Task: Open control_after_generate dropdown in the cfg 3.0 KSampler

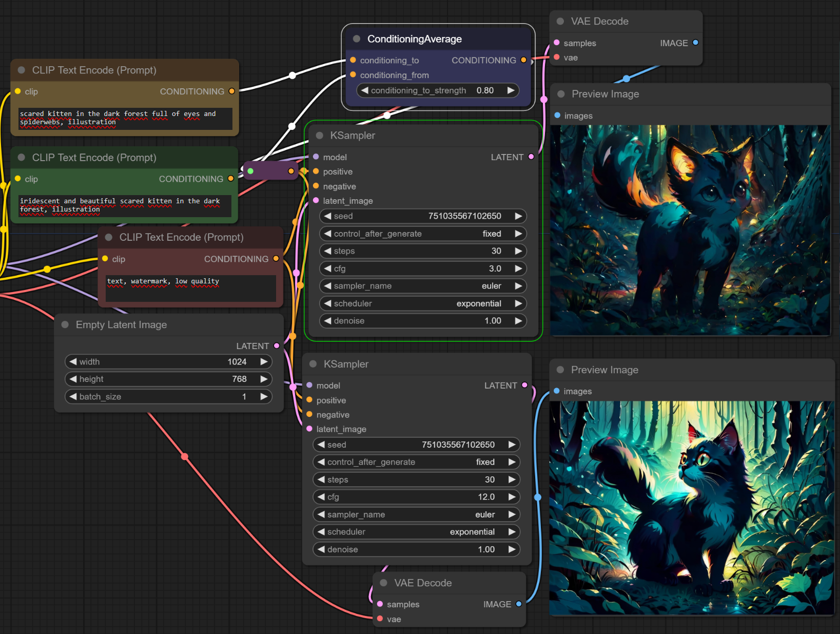Action: [422, 234]
